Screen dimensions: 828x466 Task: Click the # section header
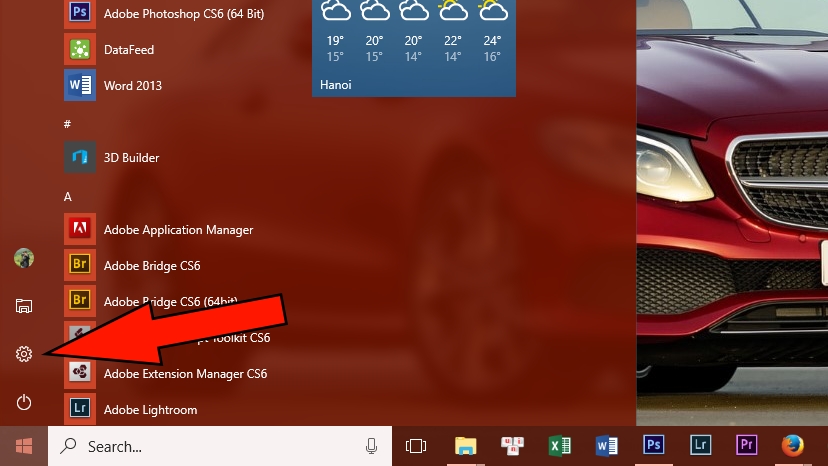pyautogui.click(x=67, y=124)
